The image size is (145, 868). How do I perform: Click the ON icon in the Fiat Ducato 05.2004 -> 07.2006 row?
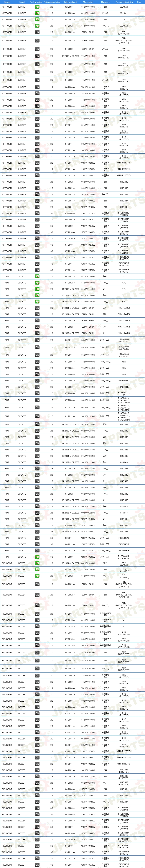point(37,532)
